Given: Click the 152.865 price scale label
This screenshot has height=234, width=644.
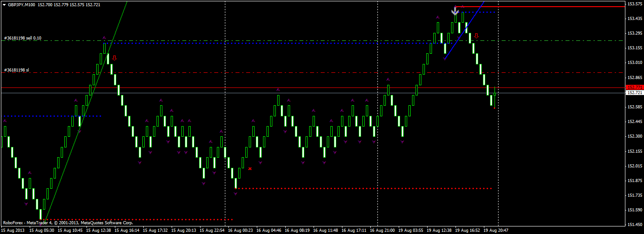Looking at the screenshot, I should [635, 77].
